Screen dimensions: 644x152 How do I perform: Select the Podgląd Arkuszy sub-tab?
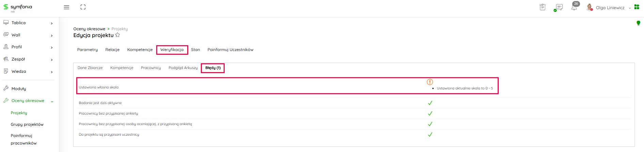183,68
